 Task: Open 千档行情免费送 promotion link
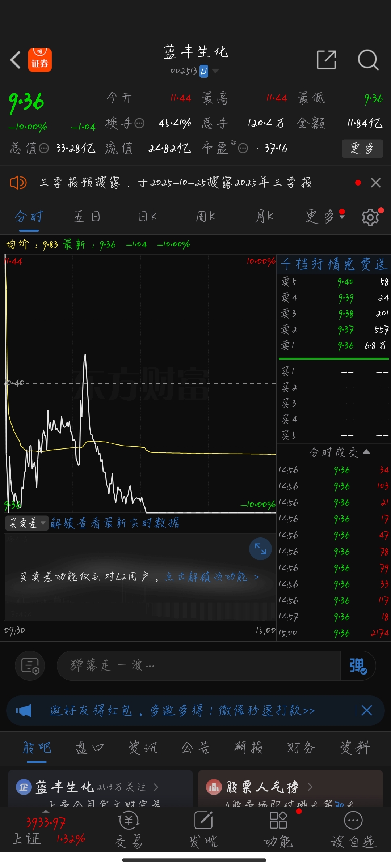click(334, 264)
